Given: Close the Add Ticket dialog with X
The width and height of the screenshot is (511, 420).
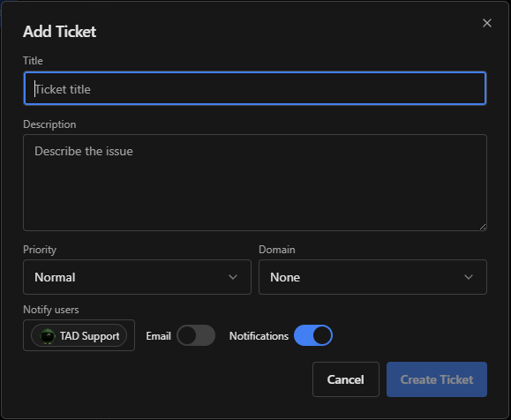Looking at the screenshot, I should point(487,23).
